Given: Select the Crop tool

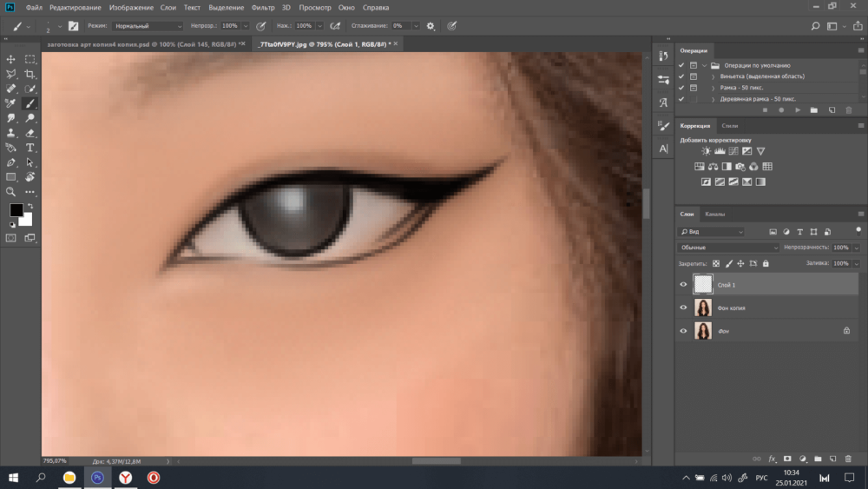Looking at the screenshot, I should pyautogui.click(x=30, y=74).
